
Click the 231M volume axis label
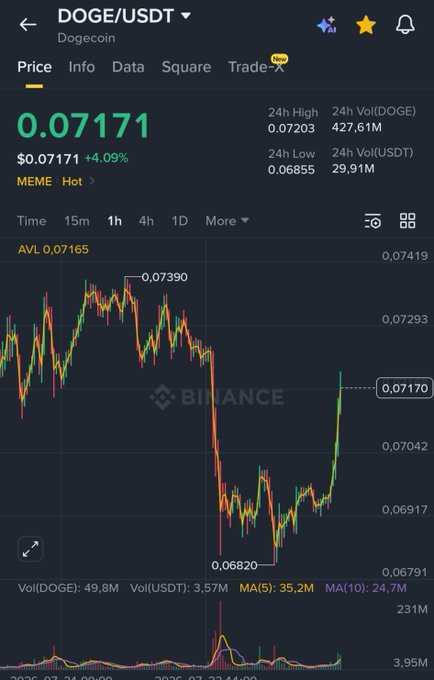point(412,609)
